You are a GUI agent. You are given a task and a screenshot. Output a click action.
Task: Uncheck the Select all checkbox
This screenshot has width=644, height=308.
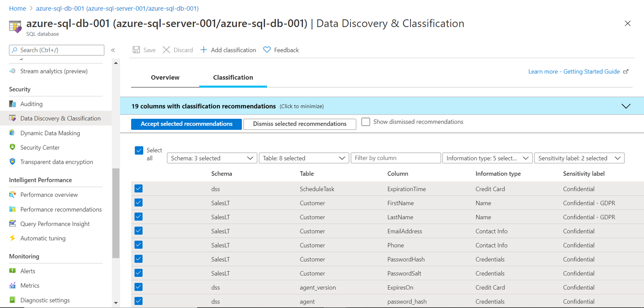pyautogui.click(x=139, y=150)
